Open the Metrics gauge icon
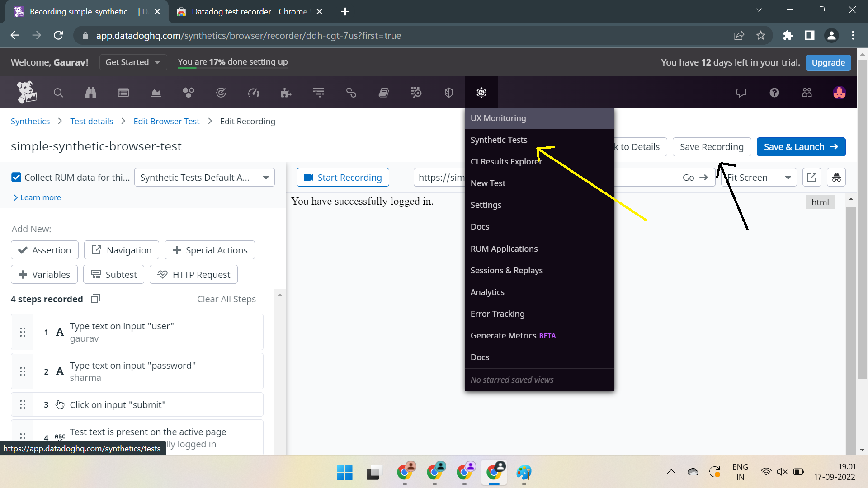This screenshot has height=488, width=868. coord(254,93)
